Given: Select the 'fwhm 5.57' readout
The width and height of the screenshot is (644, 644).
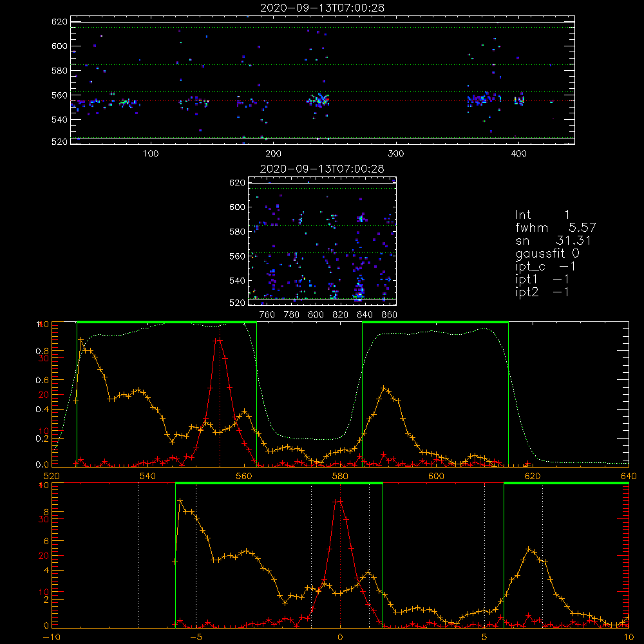Looking at the screenshot, I should point(555,227).
